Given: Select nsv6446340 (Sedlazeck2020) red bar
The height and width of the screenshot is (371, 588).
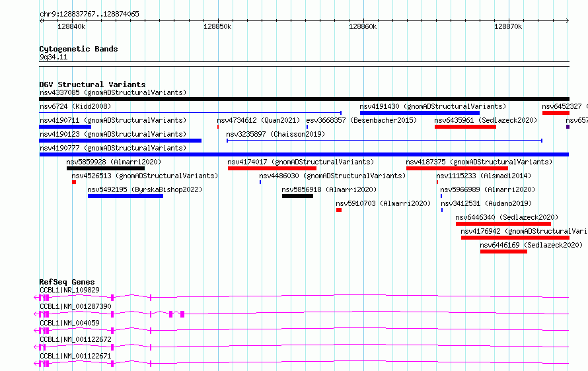Looking at the screenshot, I should tap(503, 224).
